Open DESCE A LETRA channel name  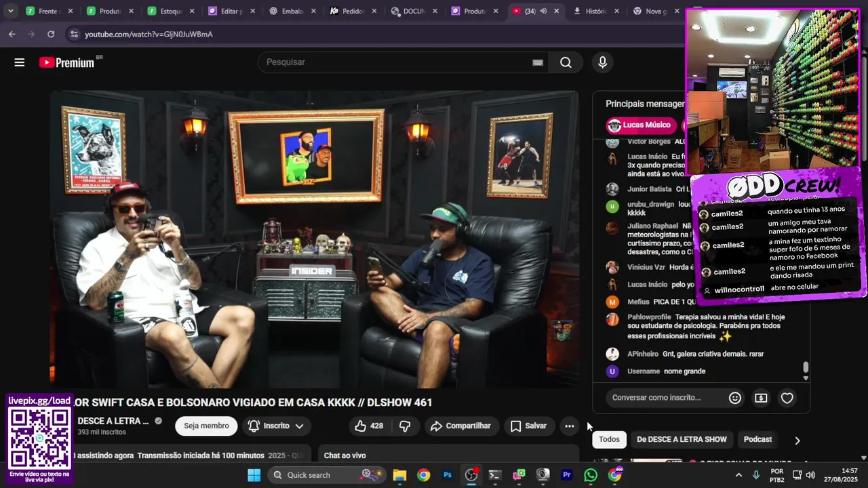click(113, 421)
